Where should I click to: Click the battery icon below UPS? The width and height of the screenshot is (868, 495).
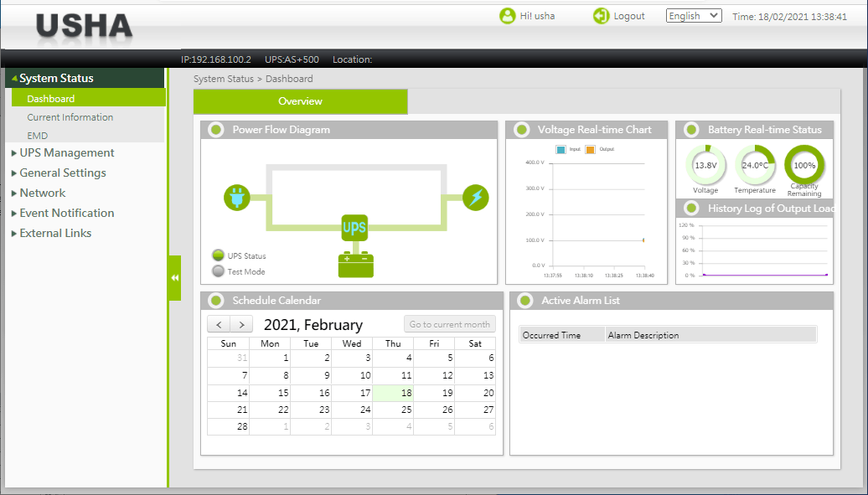[x=355, y=264]
